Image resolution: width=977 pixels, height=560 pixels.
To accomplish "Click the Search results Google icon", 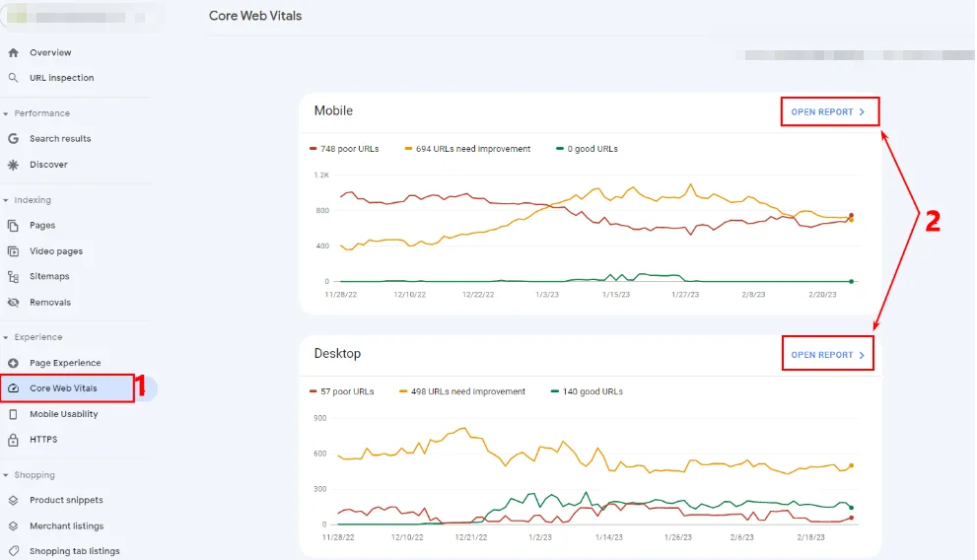I will coord(13,139).
